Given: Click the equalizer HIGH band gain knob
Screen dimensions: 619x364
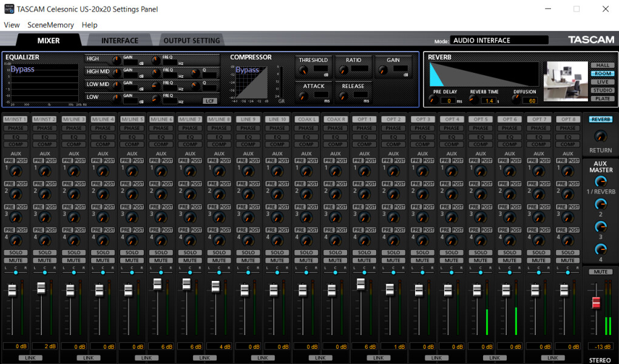Looking at the screenshot, I should pos(117,60).
